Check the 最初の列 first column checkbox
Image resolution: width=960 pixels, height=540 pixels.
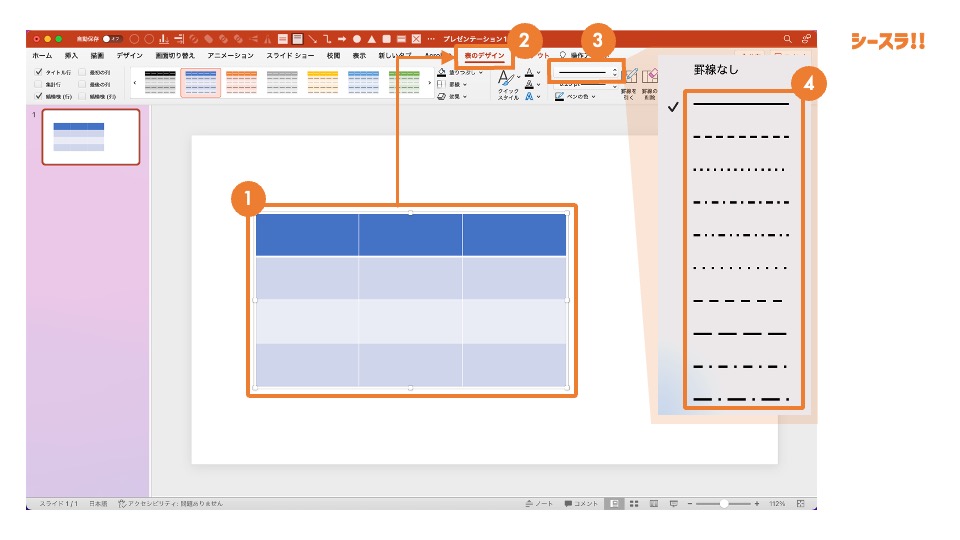coord(82,72)
